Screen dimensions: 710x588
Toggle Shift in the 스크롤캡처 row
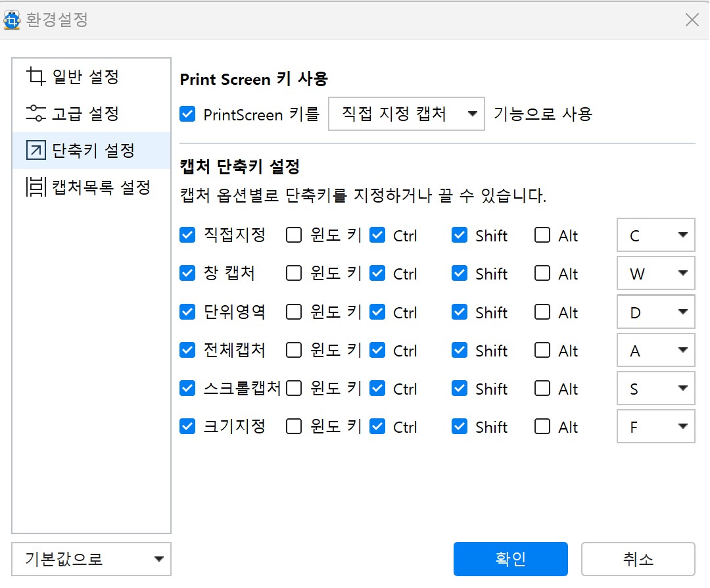coord(460,388)
